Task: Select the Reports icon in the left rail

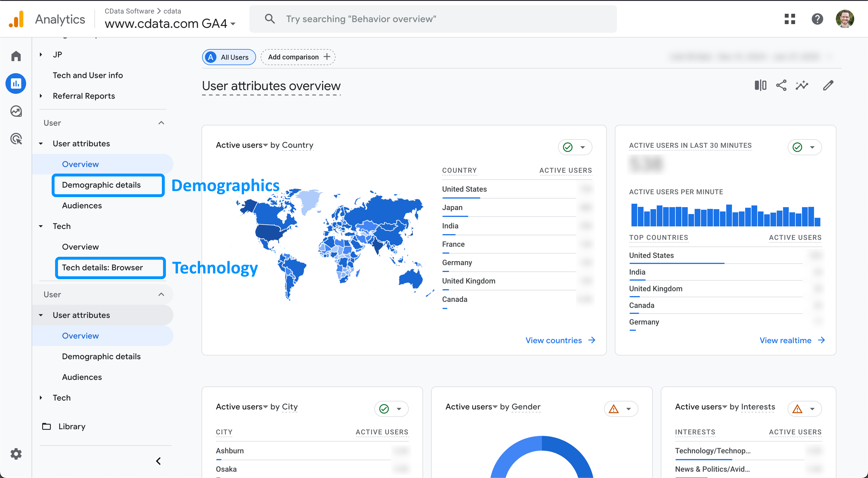Action: [16, 83]
